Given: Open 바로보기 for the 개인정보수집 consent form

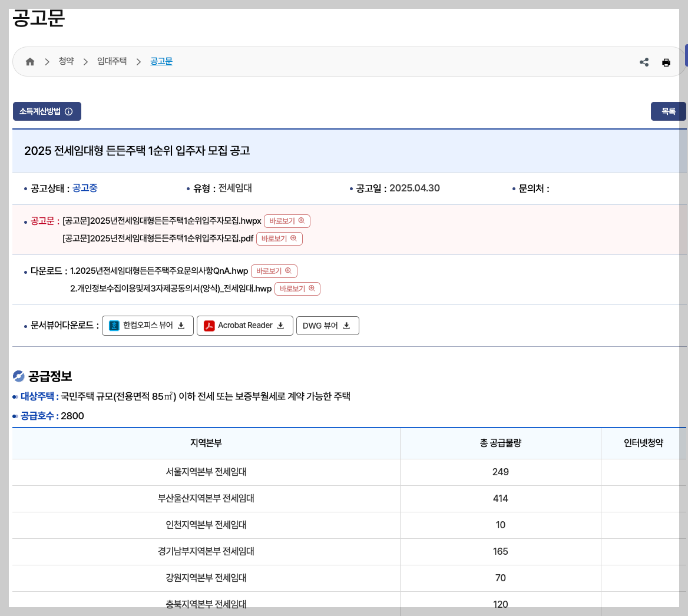Looking at the screenshot, I should point(297,289).
